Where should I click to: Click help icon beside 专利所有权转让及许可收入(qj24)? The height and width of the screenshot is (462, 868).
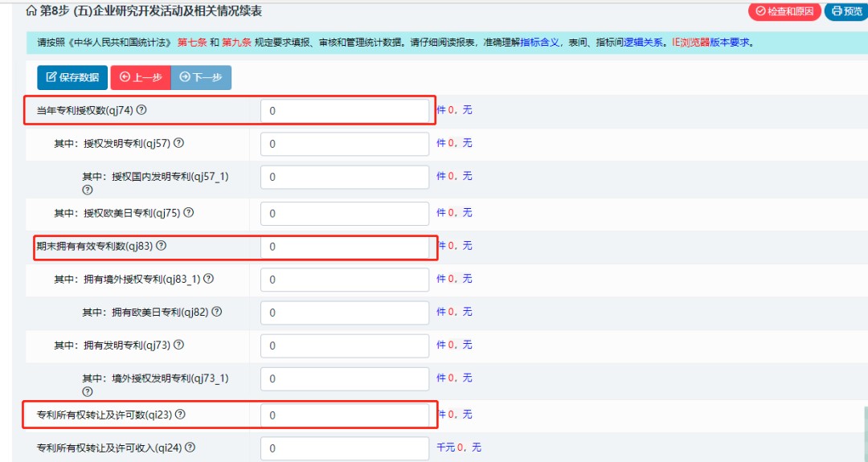(190, 447)
